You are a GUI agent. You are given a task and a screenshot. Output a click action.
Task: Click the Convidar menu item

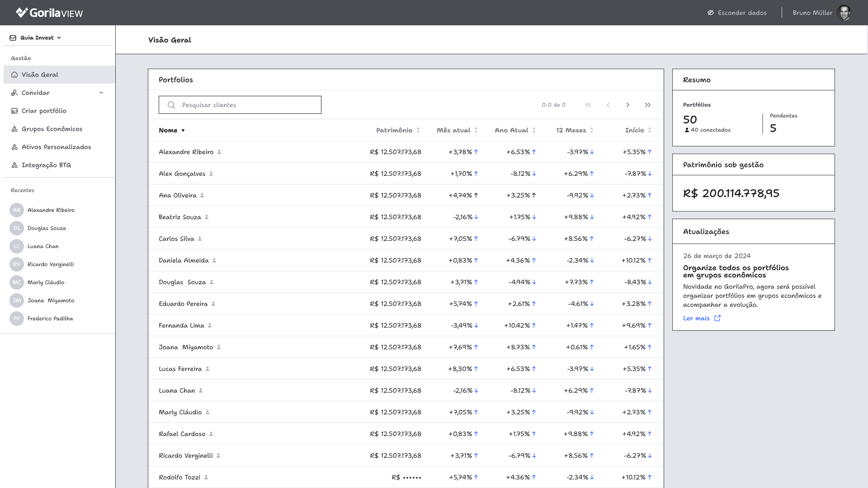pos(36,93)
